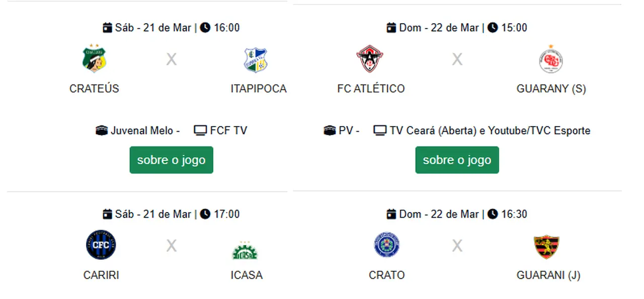Click the clock icon next to 15:00

(493, 28)
